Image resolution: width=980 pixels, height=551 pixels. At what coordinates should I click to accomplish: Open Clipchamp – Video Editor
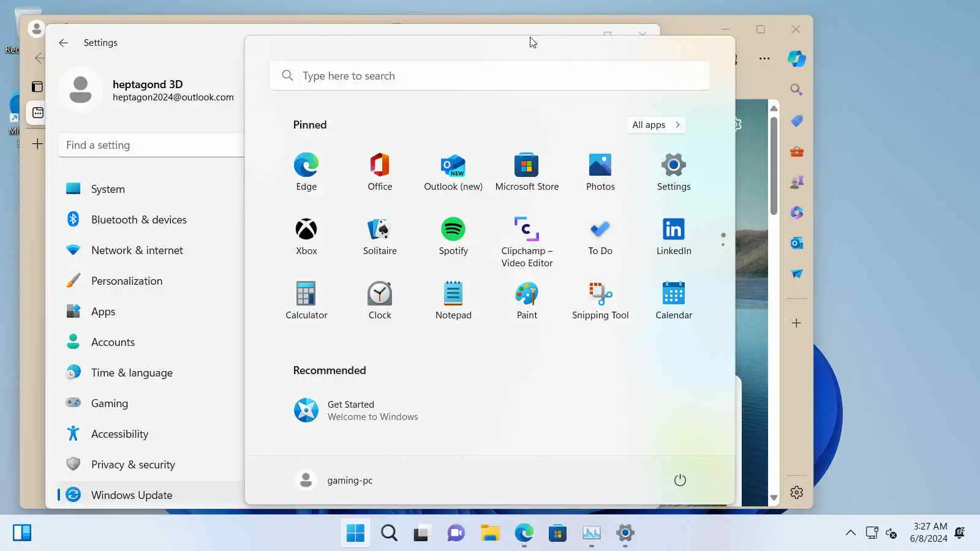527,242
